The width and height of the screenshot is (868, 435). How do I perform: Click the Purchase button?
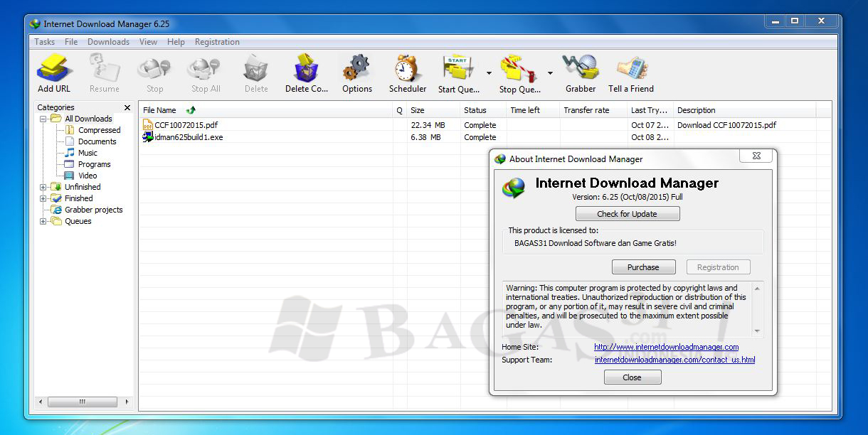coord(643,267)
